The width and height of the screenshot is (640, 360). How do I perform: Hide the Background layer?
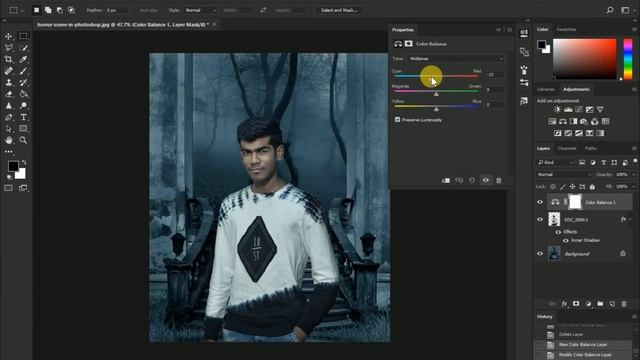[540, 254]
